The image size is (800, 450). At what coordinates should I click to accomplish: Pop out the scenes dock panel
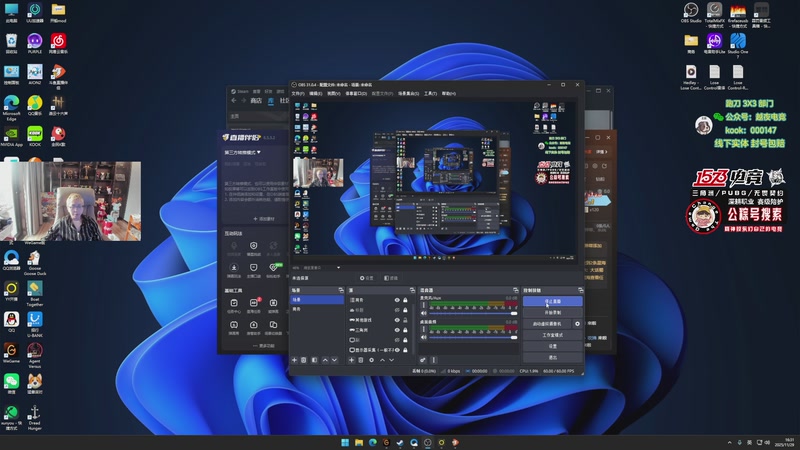pos(342,291)
